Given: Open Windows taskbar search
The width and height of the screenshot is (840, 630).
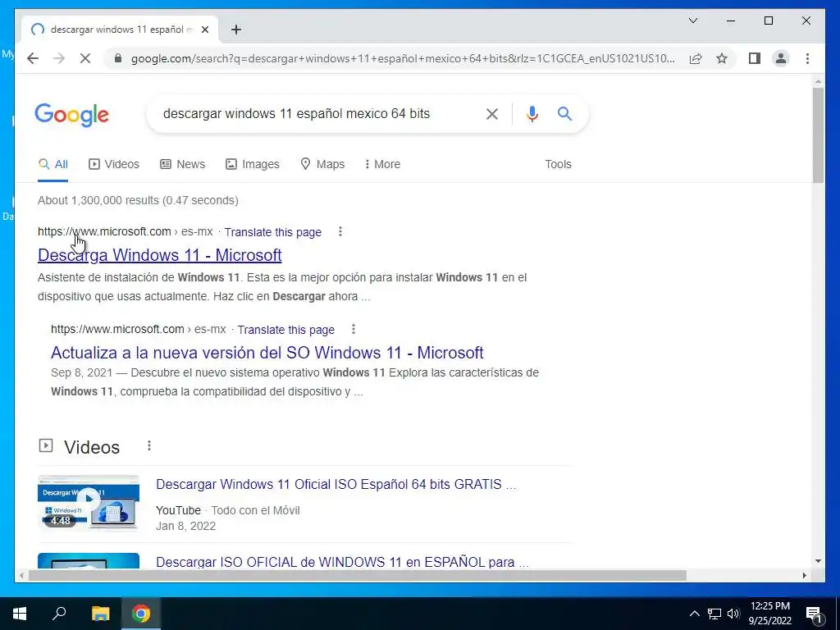Looking at the screenshot, I should pyautogui.click(x=59, y=614).
